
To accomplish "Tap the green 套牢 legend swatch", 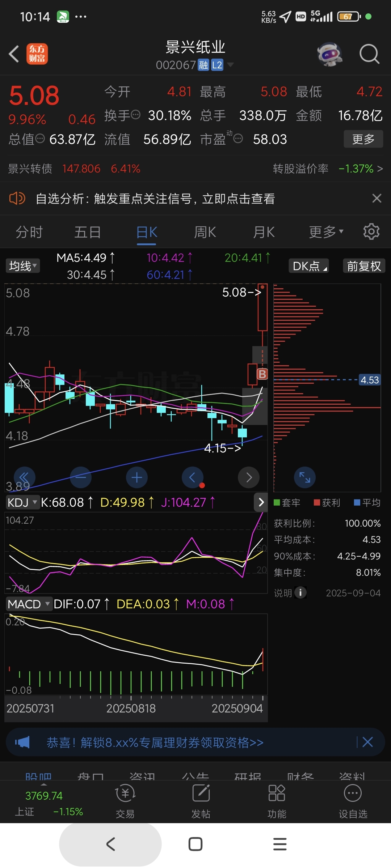I will coord(277,502).
